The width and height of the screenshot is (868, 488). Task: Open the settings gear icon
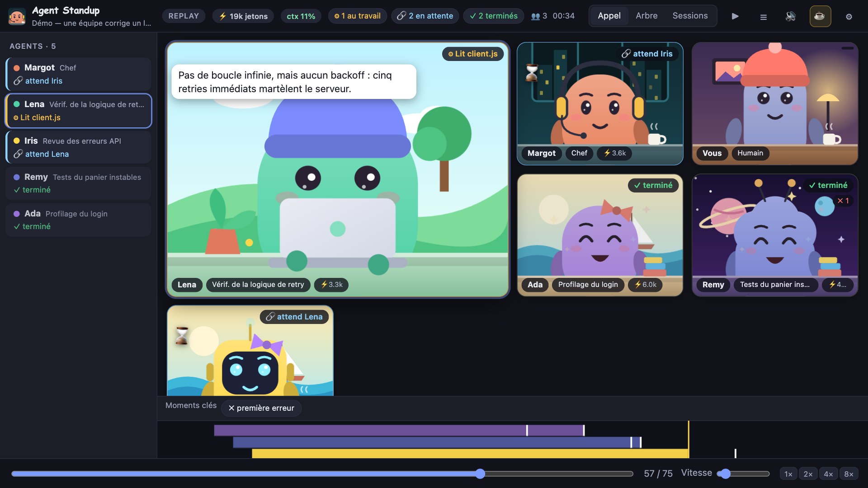point(849,17)
